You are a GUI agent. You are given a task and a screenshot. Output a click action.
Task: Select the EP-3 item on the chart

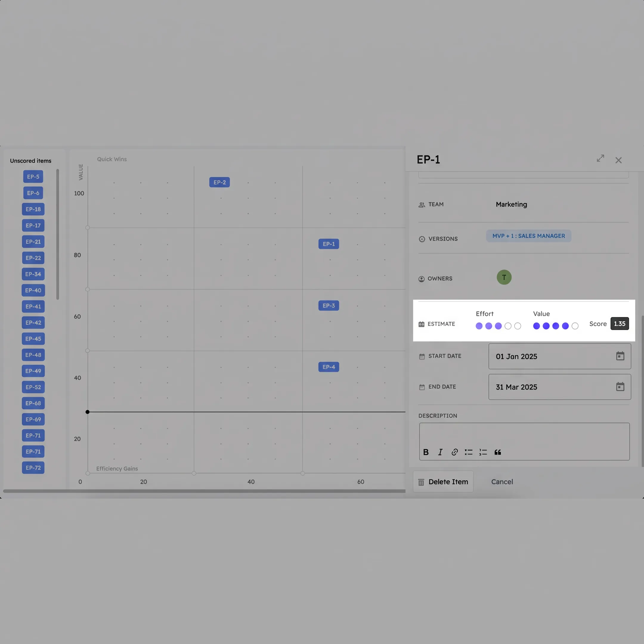pyautogui.click(x=329, y=306)
